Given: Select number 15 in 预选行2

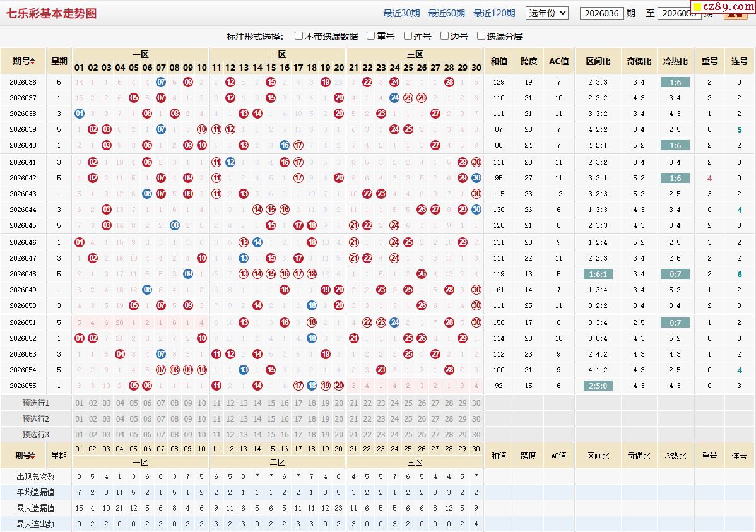Looking at the screenshot, I should [x=271, y=418].
